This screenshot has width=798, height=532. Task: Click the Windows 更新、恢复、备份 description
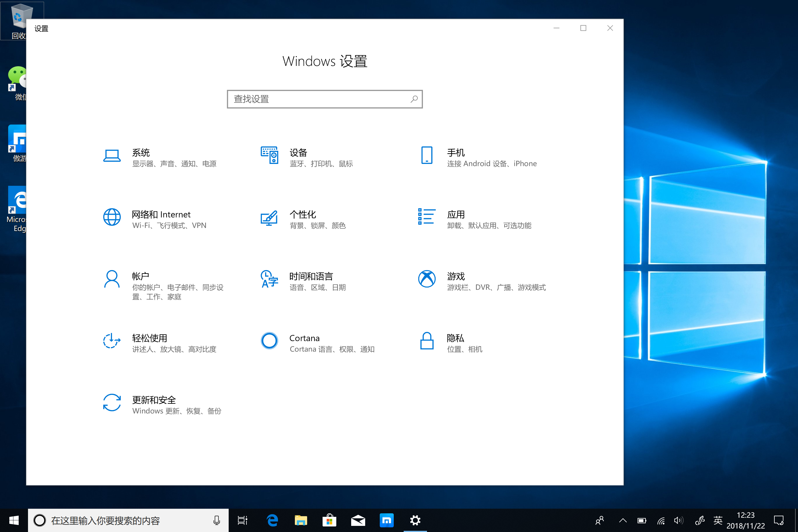(x=176, y=411)
